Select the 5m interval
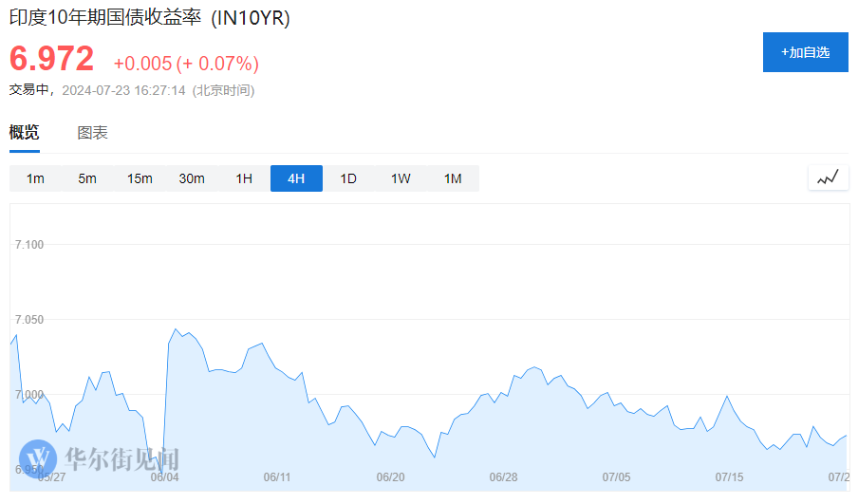This screenshot has height=504, width=858. click(x=87, y=178)
